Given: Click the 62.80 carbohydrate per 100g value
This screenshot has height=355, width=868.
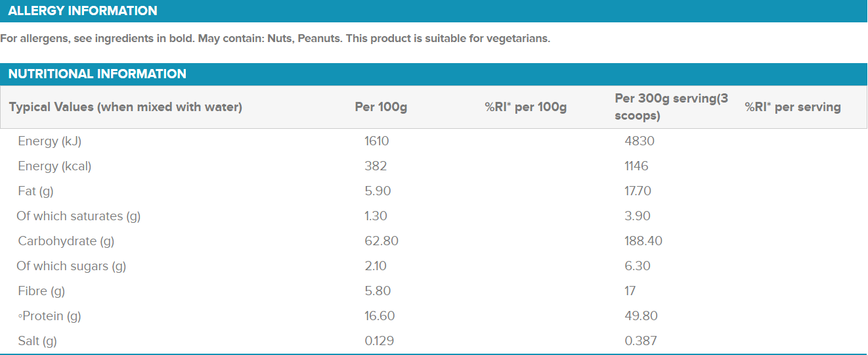Looking at the screenshot, I should coord(381,241).
